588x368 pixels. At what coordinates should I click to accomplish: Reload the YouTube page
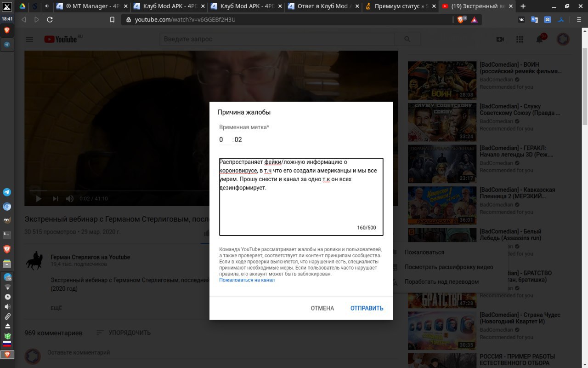point(50,20)
